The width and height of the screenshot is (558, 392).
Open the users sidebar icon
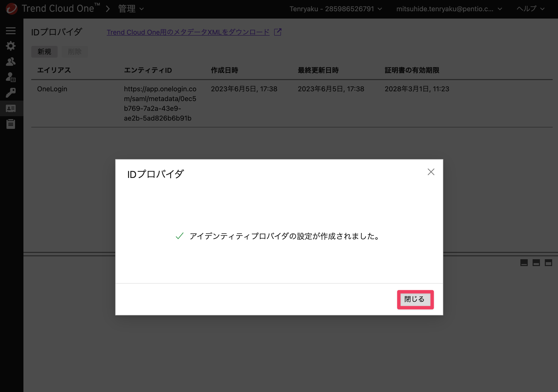click(11, 62)
